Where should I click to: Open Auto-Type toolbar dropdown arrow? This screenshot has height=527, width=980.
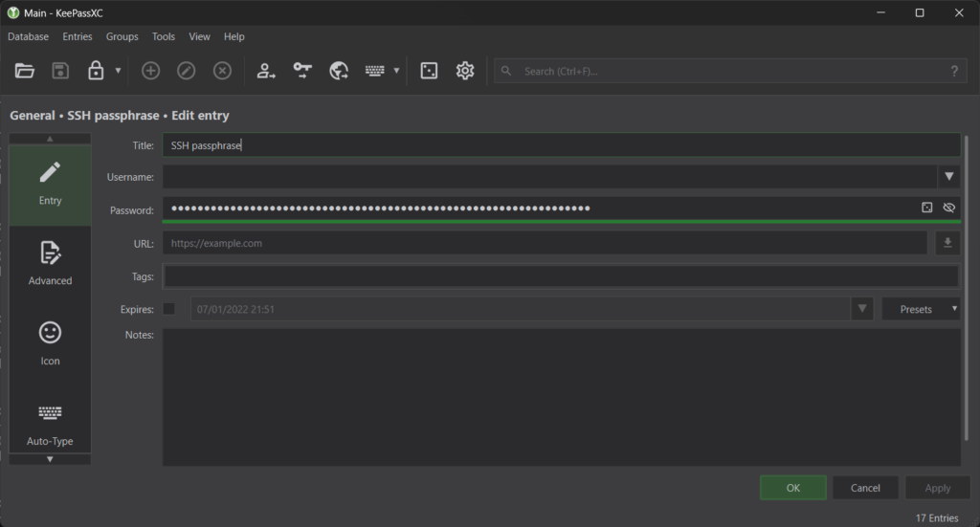(x=396, y=71)
